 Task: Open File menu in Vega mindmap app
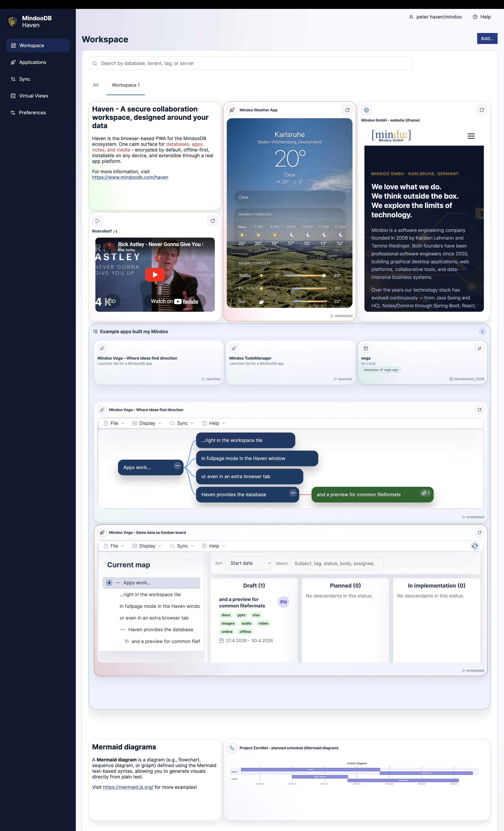tap(114, 423)
